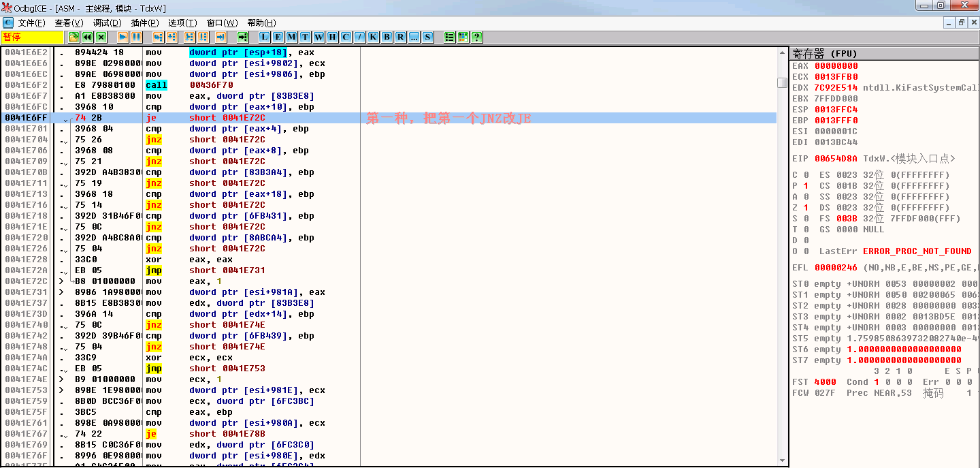The height and width of the screenshot is (468, 980).
Task: Restart the debugged program with rewind icon
Action: (87, 37)
